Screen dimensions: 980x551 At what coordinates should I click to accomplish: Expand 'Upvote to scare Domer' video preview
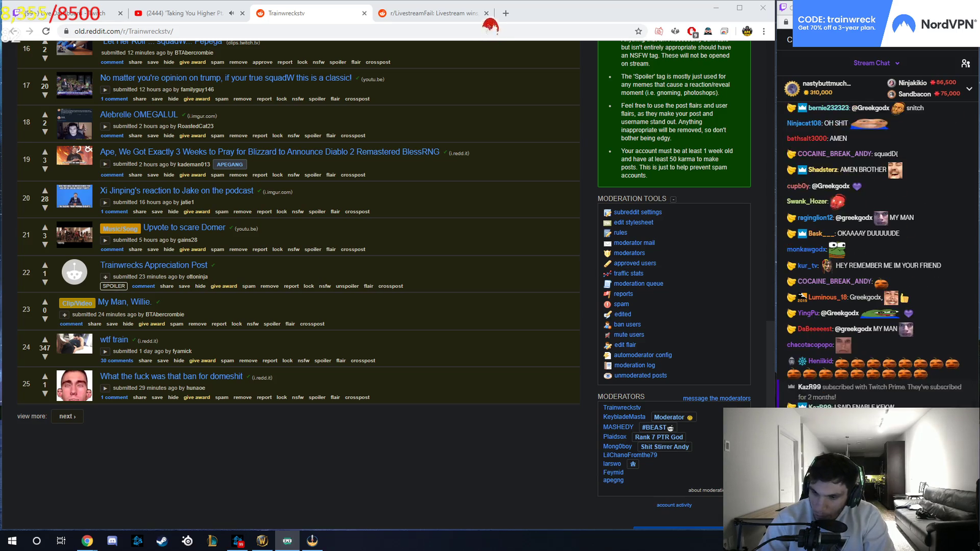tap(105, 240)
